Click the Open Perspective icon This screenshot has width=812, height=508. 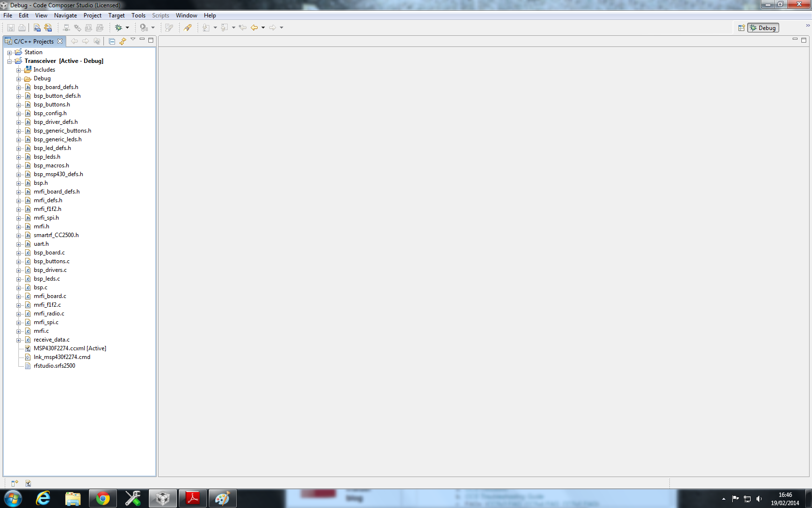coord(741,28)
